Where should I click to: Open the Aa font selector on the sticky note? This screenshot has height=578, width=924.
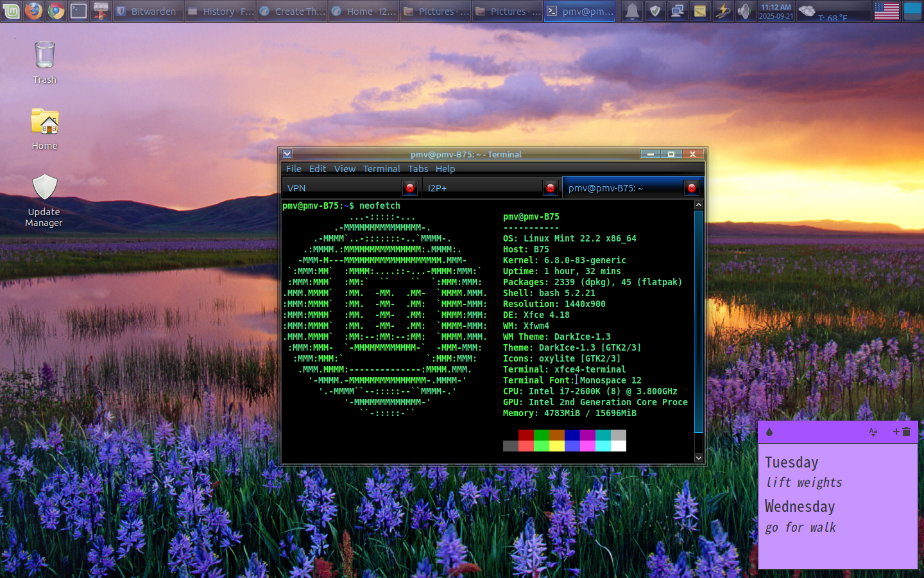pos(873,432)
